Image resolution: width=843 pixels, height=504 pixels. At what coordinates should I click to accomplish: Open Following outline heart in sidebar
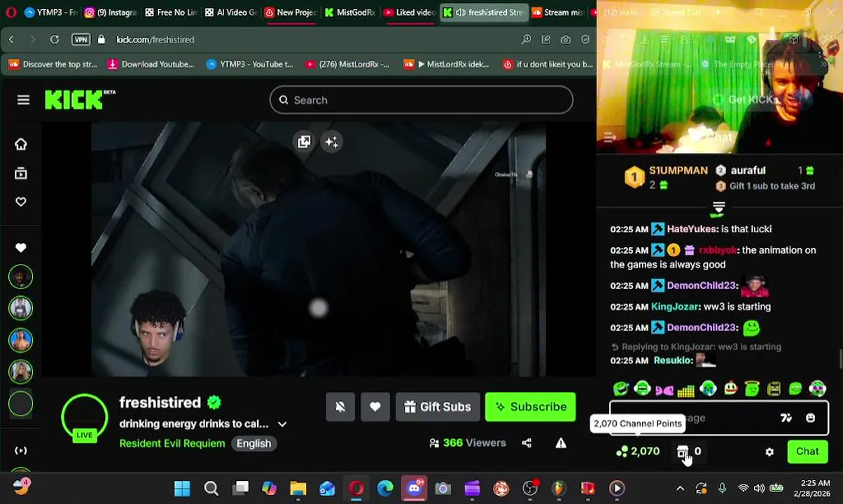(x=21, y=202)
